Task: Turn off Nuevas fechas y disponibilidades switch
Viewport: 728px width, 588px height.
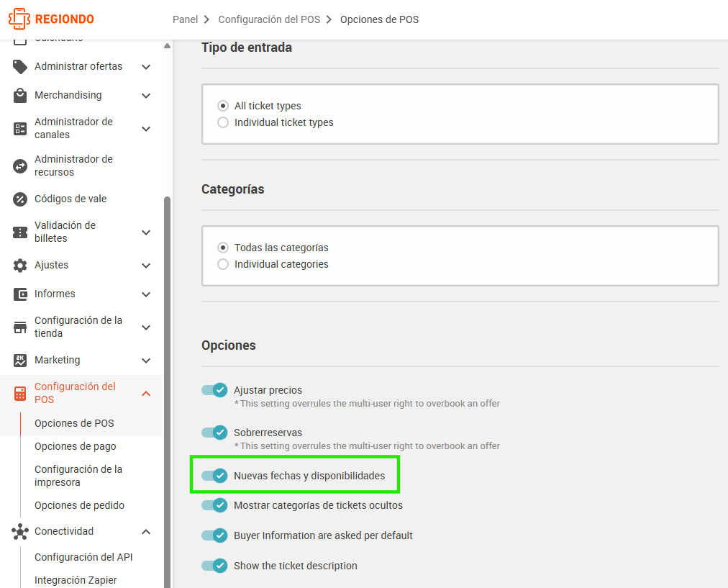Action: click(214, 476)
